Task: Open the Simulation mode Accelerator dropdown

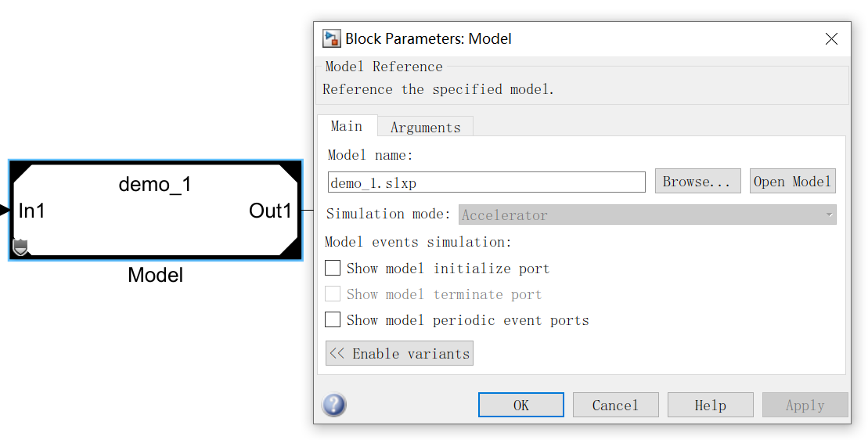Action: point(647,215)
